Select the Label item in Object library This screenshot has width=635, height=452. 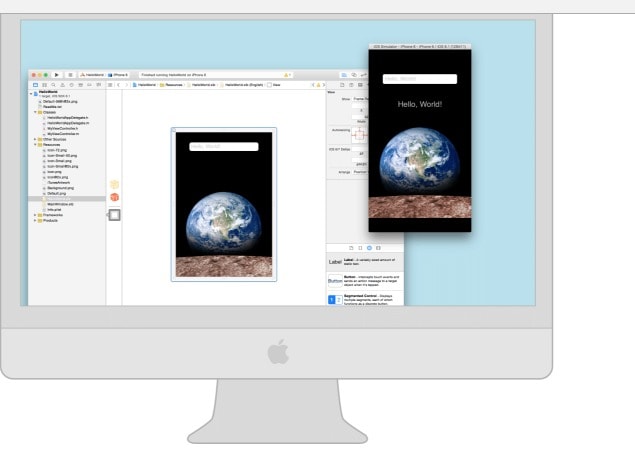365,262
